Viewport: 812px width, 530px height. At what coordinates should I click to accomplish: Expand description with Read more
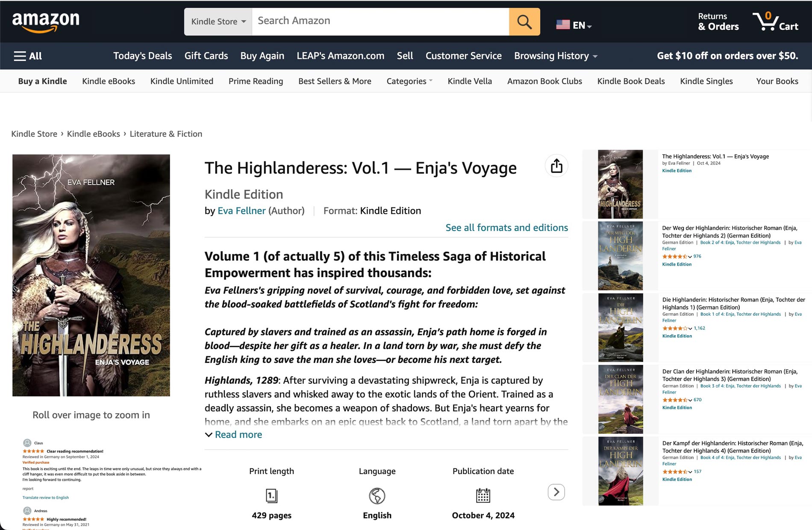click(x=238, y=435)
